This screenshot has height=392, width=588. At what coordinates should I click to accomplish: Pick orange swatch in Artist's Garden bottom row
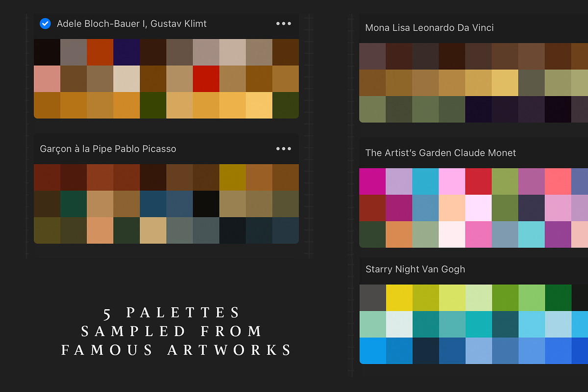399,234
